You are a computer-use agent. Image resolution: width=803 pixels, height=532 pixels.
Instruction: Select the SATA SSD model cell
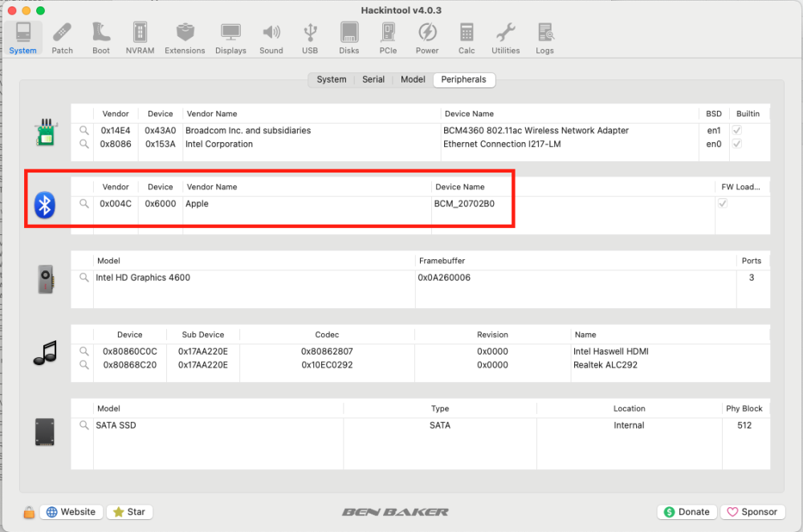116,425
